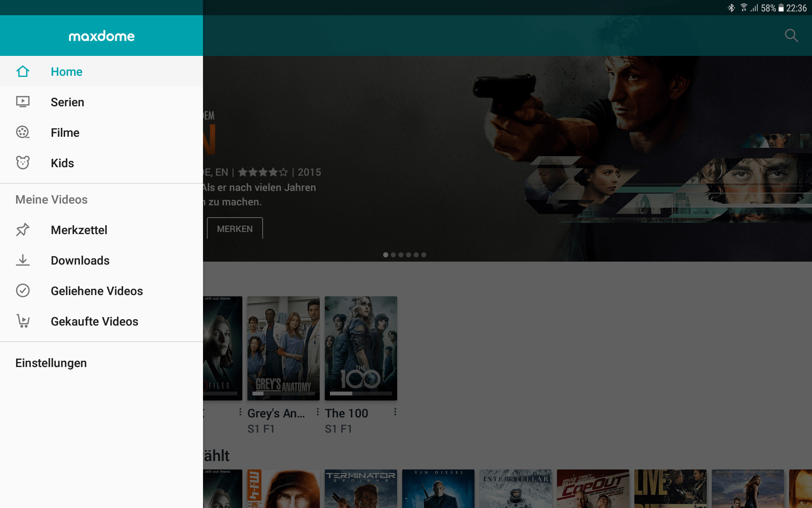Check the Bluetooth status icon
This screenshot has width=812, height=508.
731,8
